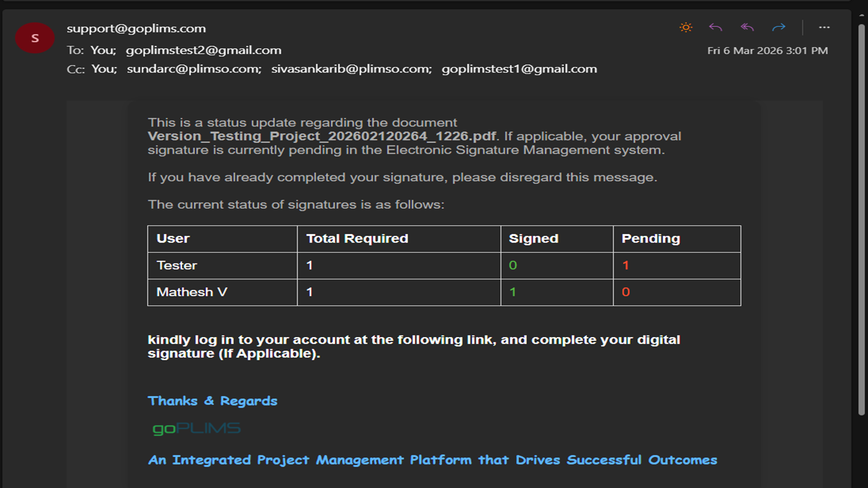868x488 pixels.
Task: Open the three-dot more actions menu
Action: (824, 27)
